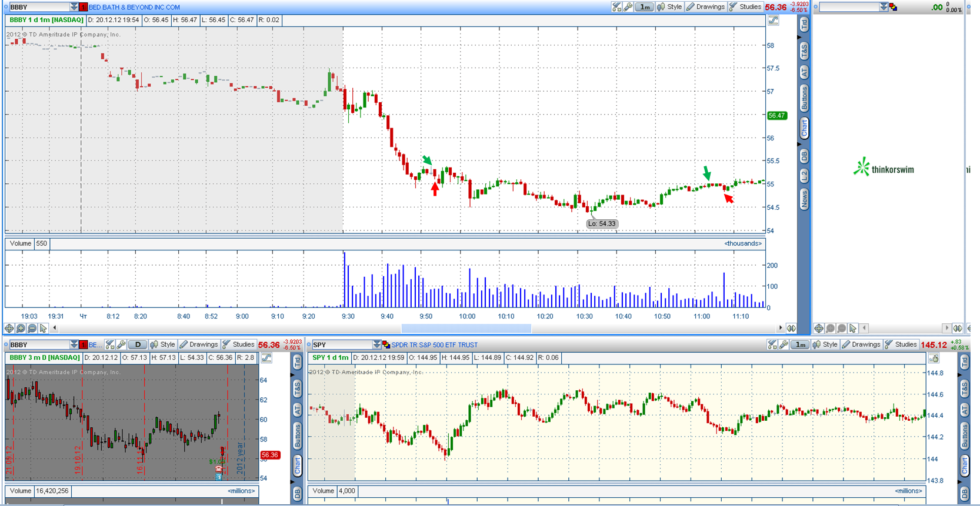Open L2 sidebar tab of top chart
This screenshot has height=506, width=980.
tap(804, 176)
